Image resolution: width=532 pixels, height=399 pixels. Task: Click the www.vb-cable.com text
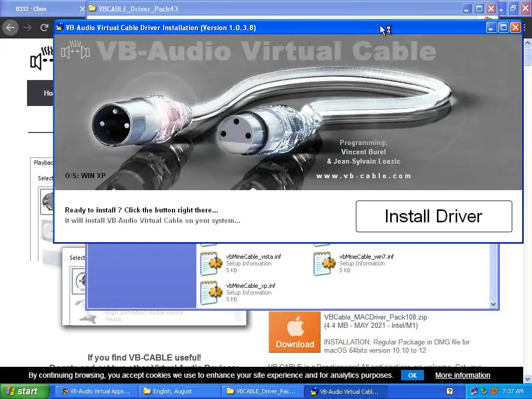pyautogui.click(x=363, y=176)
